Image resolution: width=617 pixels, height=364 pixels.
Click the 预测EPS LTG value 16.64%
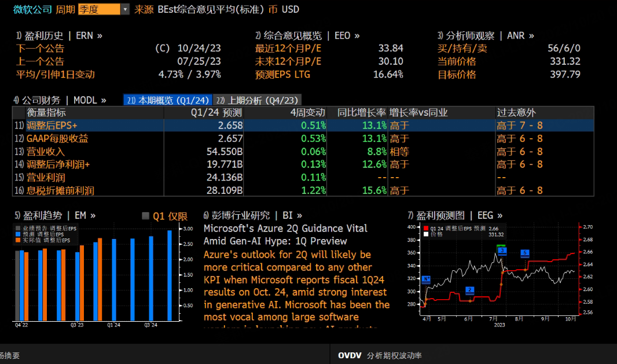[388, 75]
